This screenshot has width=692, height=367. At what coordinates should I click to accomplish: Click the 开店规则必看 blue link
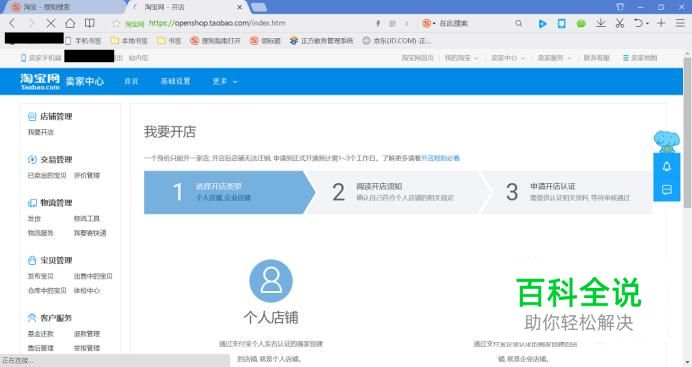tap(440, 158)
